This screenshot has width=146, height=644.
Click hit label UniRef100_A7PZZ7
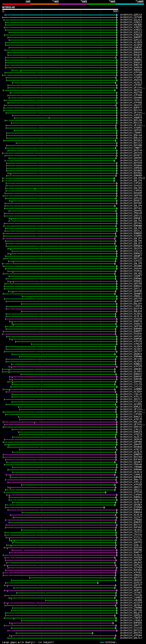point(131,261)
